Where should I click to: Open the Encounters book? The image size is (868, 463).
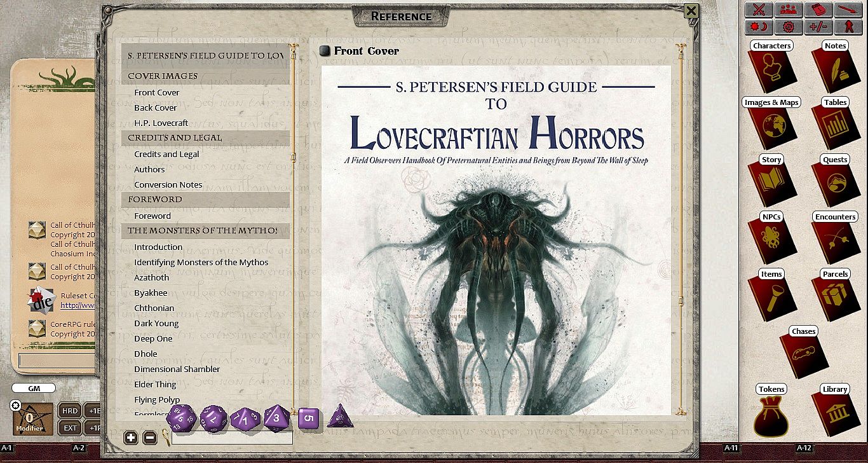835,238
